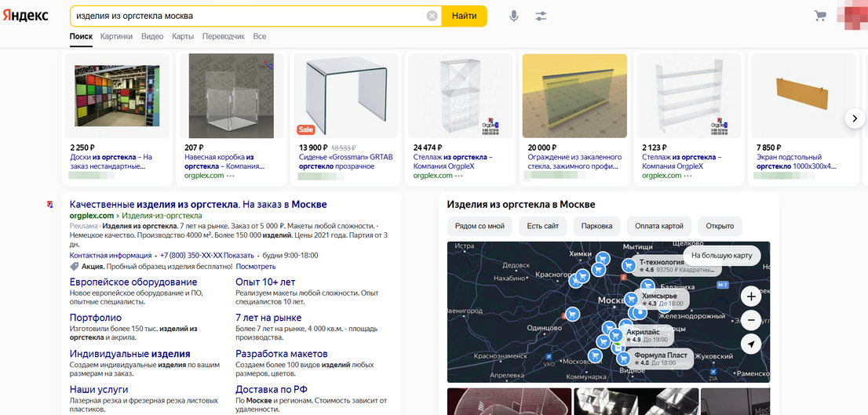
Task: Open the Экран подстольный product image
Action: point(803,96)
